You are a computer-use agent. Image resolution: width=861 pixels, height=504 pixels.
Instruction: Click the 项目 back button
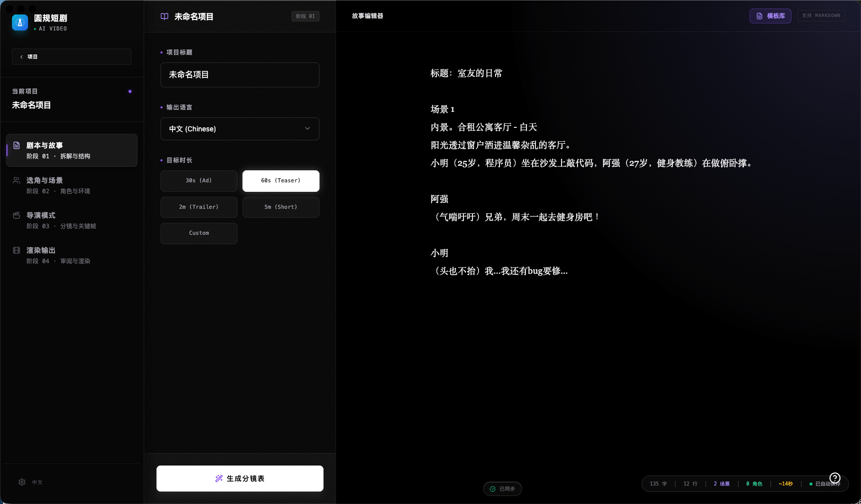point(71,56)
